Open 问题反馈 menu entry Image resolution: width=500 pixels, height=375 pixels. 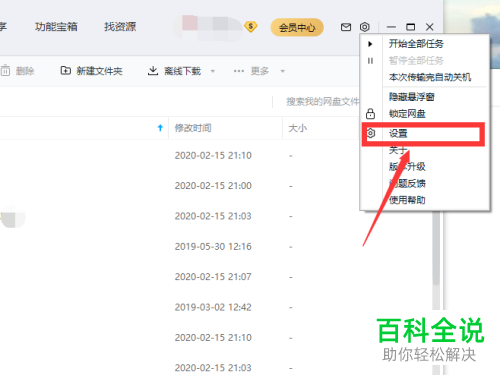407,183
